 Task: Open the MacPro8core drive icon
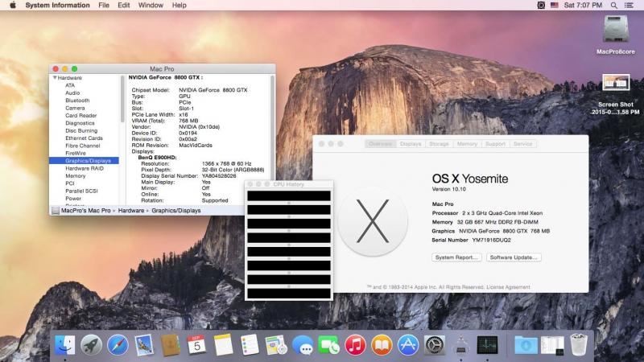(616, 29)
